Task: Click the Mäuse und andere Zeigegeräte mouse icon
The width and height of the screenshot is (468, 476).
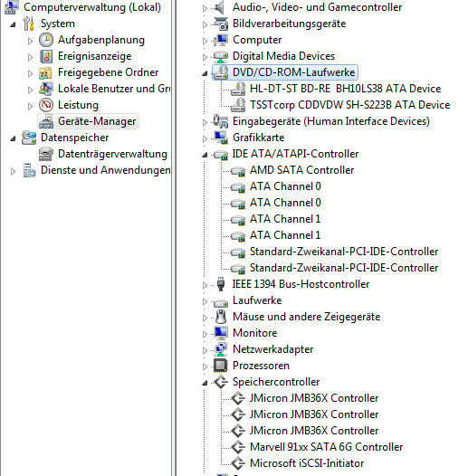Action: point(221,317)
